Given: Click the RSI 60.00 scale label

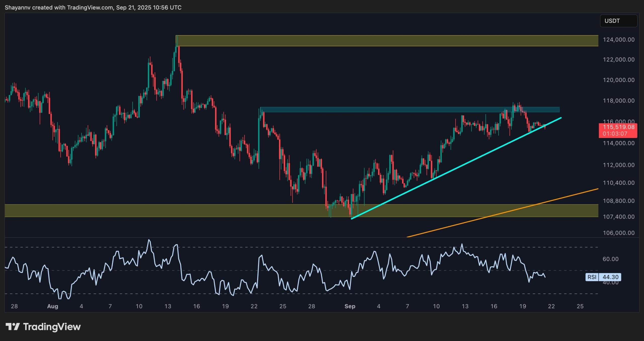Looking at the screenshot, I should [x=610, y=259].
